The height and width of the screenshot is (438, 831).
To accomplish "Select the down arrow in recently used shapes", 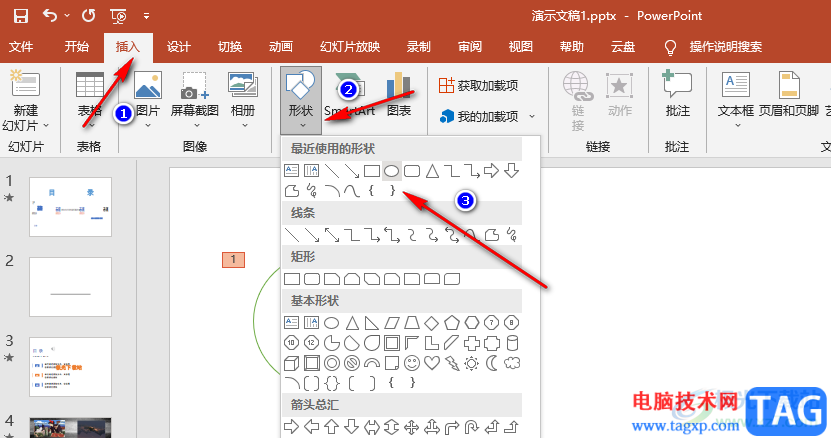I will (511, 171).
